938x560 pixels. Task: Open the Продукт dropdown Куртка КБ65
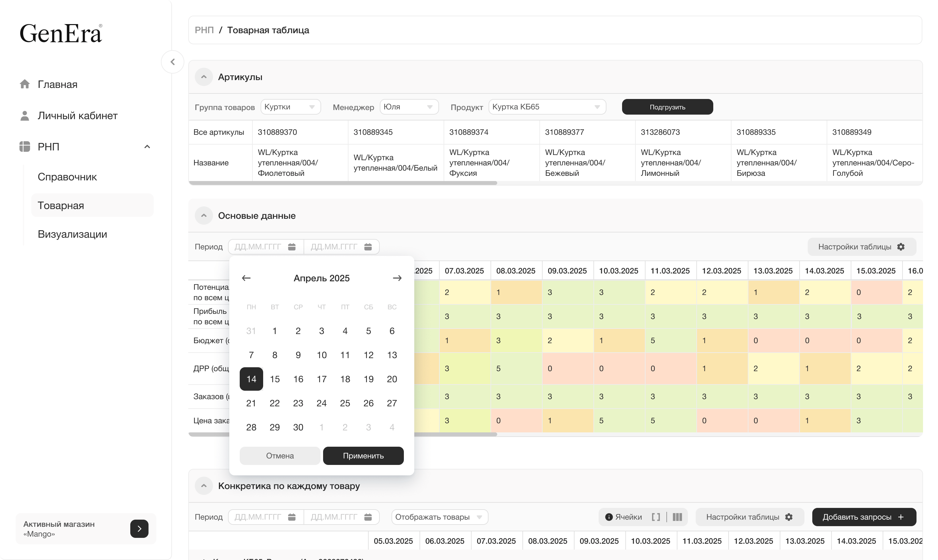click(547, 107)
